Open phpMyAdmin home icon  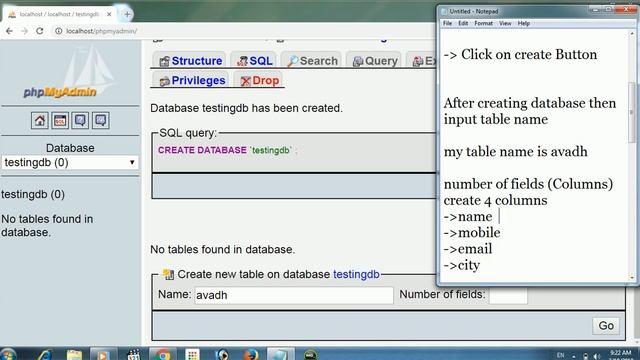[x=40, y=121]
